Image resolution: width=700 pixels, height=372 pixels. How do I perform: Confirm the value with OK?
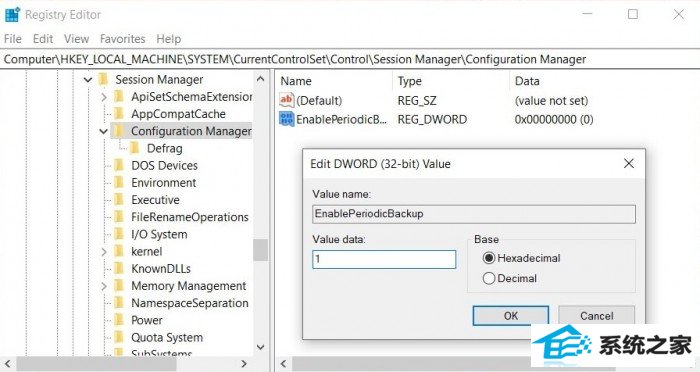click(x=511, y=316)
